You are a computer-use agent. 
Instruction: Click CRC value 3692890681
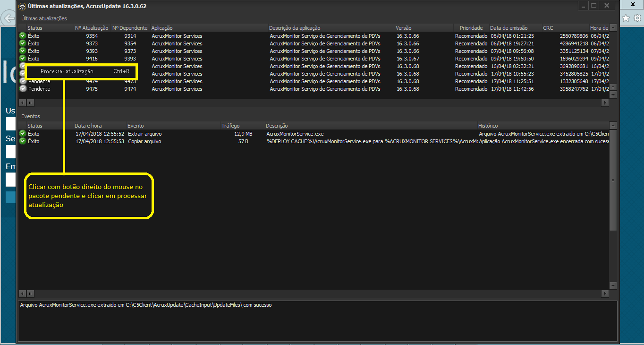(x=574, y=66)
